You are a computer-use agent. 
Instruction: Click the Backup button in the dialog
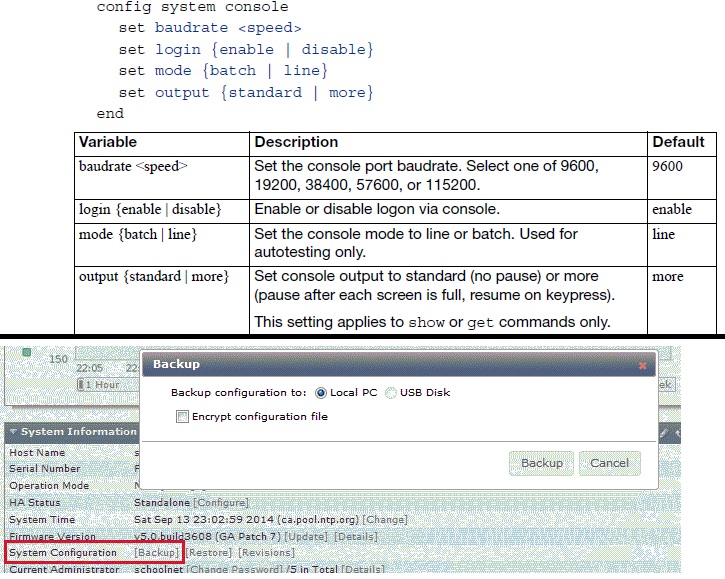541,463
